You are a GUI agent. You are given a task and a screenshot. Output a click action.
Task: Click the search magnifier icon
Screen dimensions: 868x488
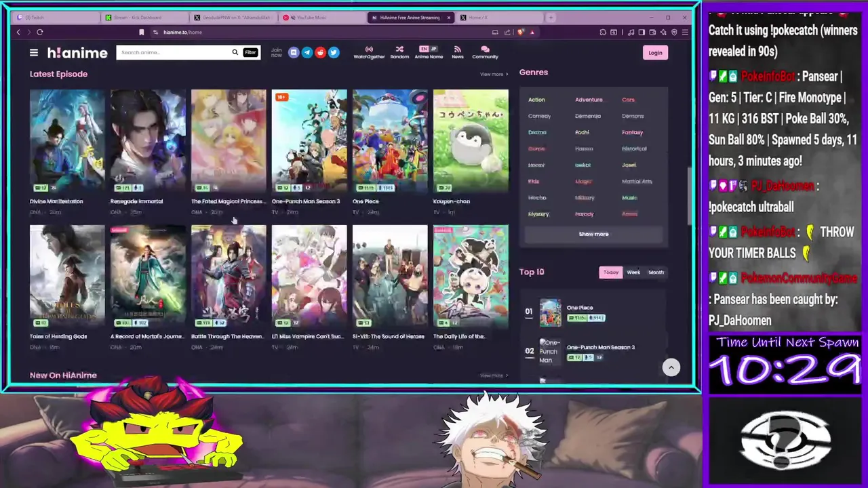[x=235, y=52]
